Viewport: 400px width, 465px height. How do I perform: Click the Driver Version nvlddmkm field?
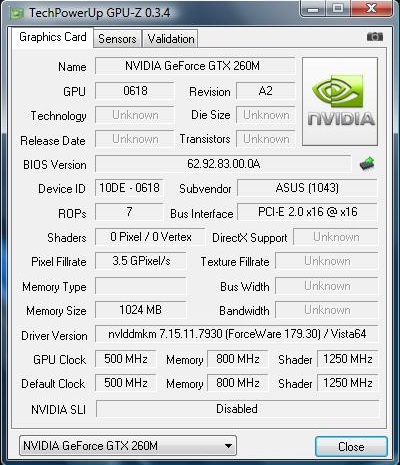tap(237, 334)
